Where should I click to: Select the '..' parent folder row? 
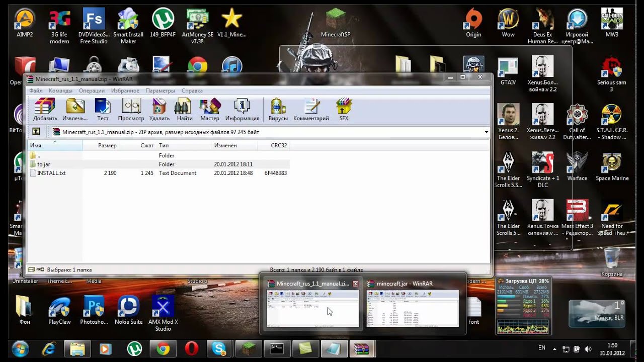159,156
